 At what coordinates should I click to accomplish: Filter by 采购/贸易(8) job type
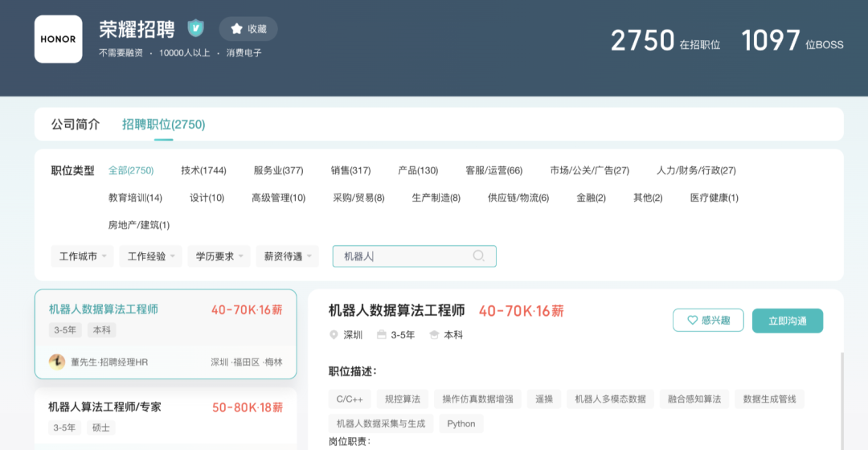tap(358, 198)
